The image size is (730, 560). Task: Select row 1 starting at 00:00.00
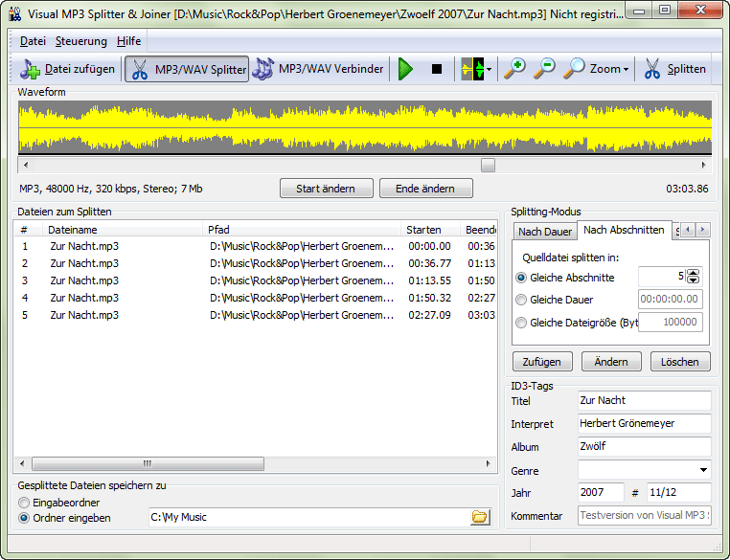click(256, 246)
